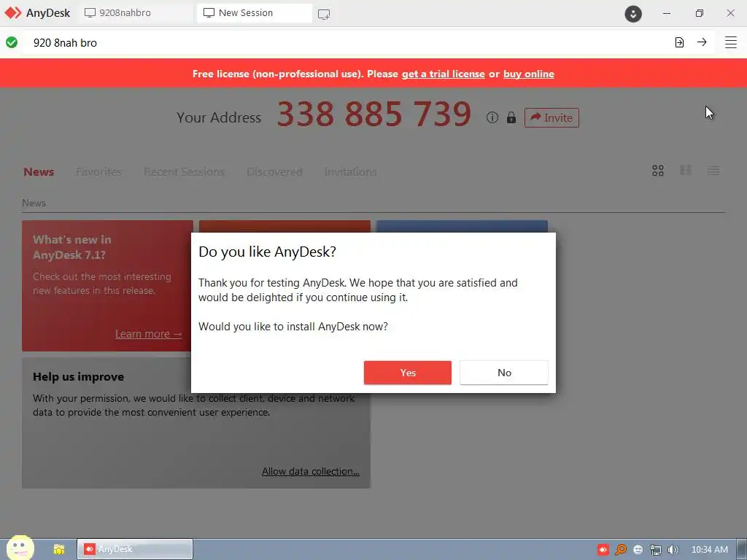
Task: Open the Favorites tab
Action: (x=98, y=171)
